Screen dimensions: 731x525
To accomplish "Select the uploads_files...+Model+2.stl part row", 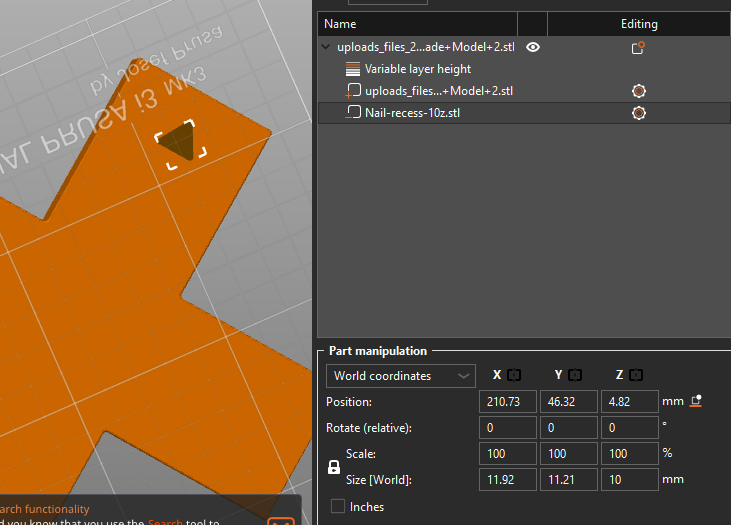I will click(x=524, y=91).
